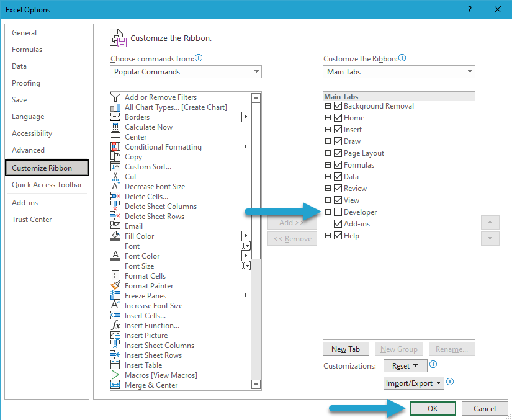The height and width of the screenshot is (420, 512).
Task: Click the command list scroll-up arrow
Action: coord(256,97)
